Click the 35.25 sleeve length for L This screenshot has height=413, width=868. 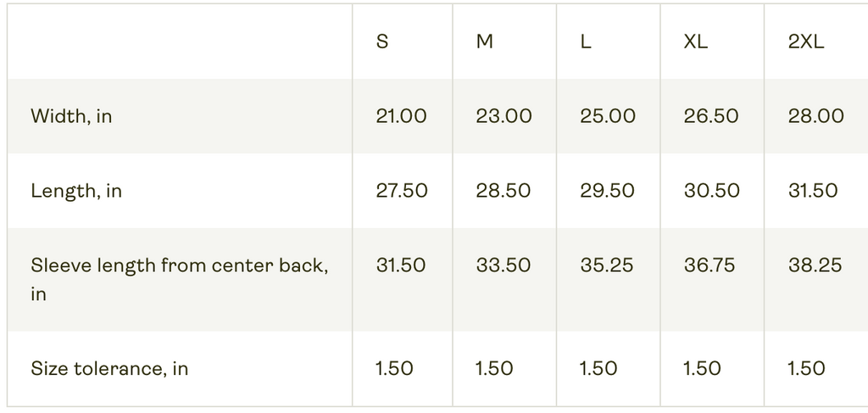pyautogui.click(x=607, y=265)
